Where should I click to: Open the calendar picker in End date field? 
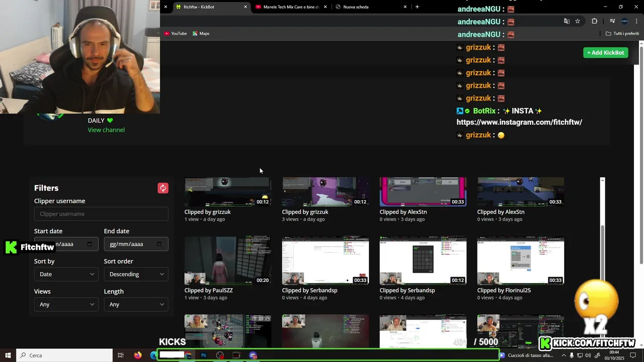pos(159,244)
